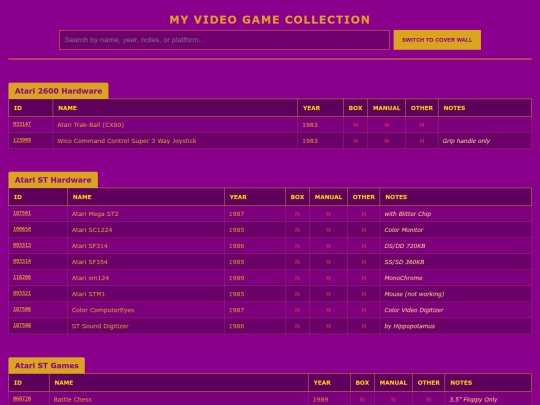Open the ID link for Atari SC1224
The width and height of the screenshot is (540, 405).
click(x=22, y=229)
